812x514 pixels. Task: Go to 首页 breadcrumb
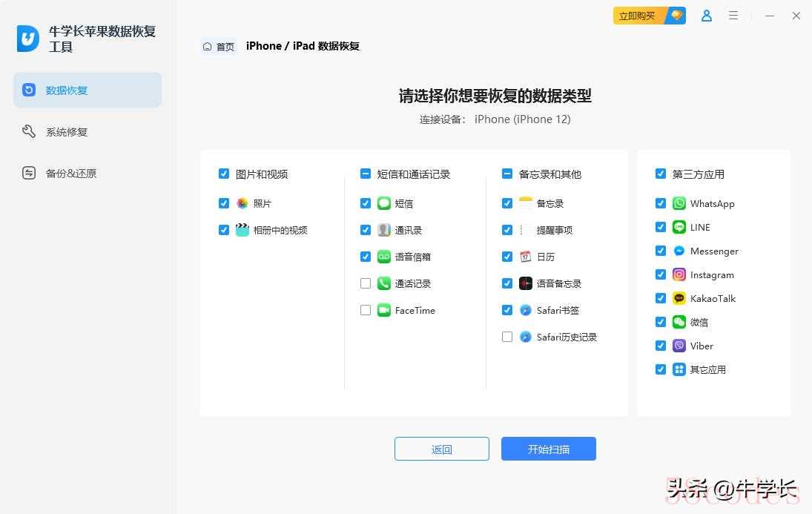point(219,47)
